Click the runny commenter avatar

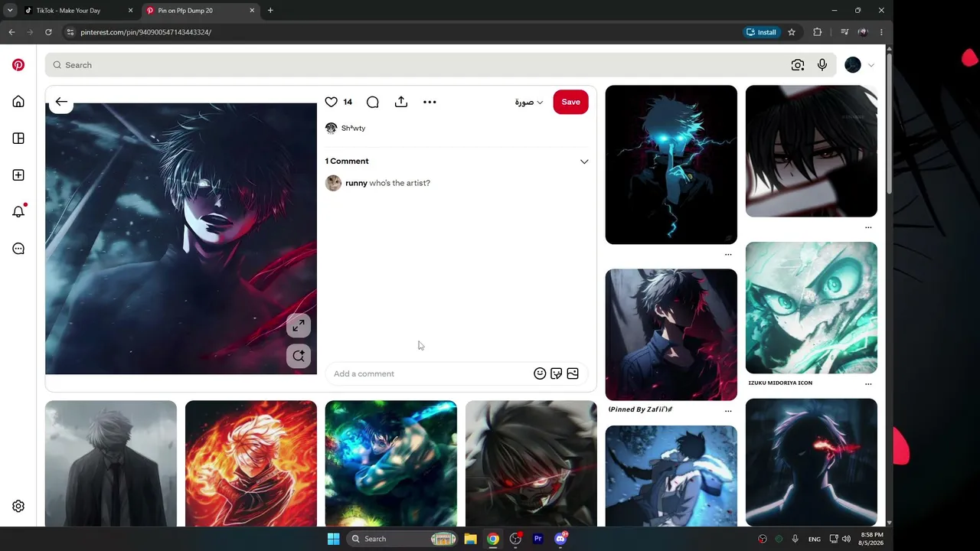coord(333,183)
